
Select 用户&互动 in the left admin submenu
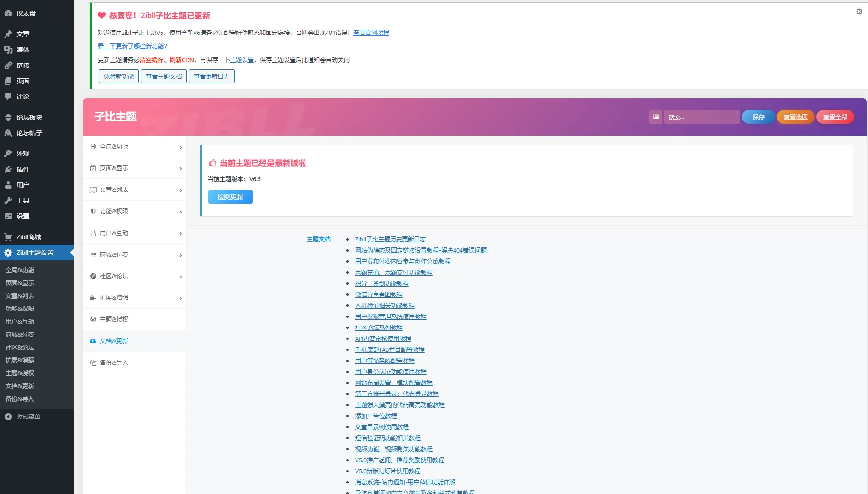pos(20,322)
